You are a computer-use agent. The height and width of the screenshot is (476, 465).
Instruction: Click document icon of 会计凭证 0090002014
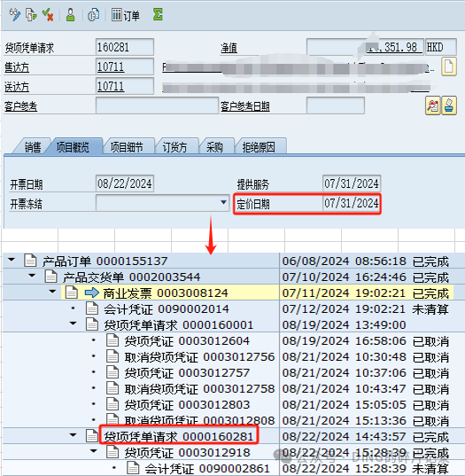pos(92,308)
